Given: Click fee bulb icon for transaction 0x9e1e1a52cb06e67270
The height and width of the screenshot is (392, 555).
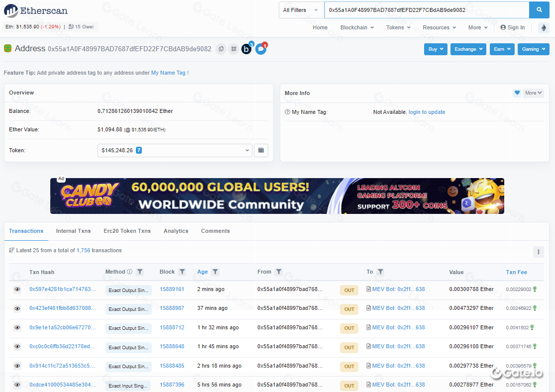Looking at the screenshot, I should click(532, 328).
